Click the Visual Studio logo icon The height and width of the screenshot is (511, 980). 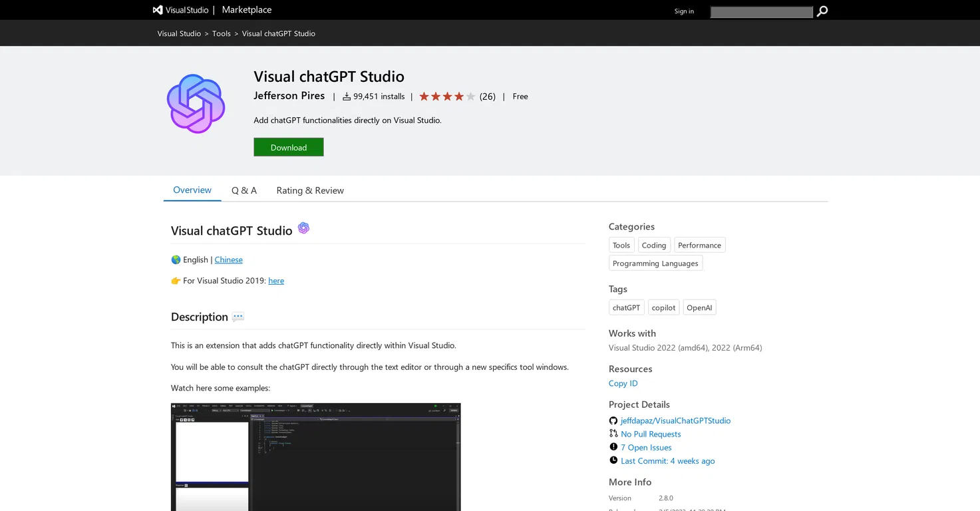[x=158, y=10]
